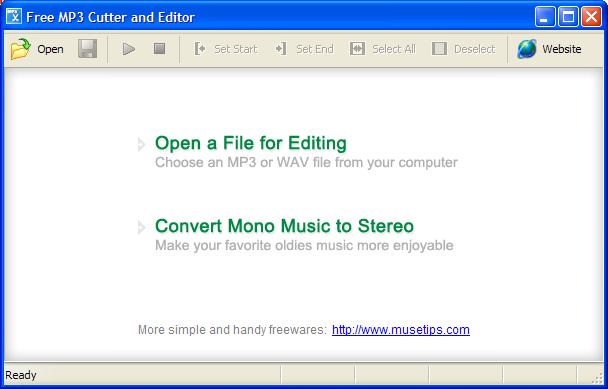Click the Set End toolbar button
Screen dimensions: 608x389
click(304, 49)
